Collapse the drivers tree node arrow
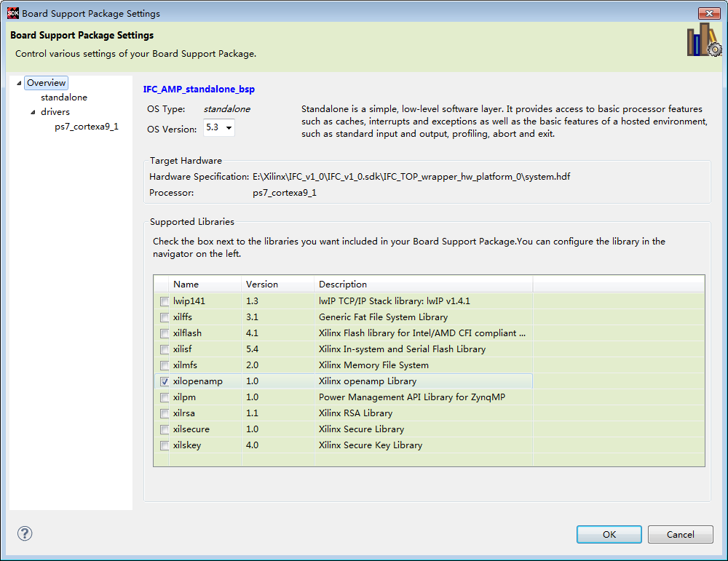Viewport: 728px width, 561px height. click(x=33, y=112)
